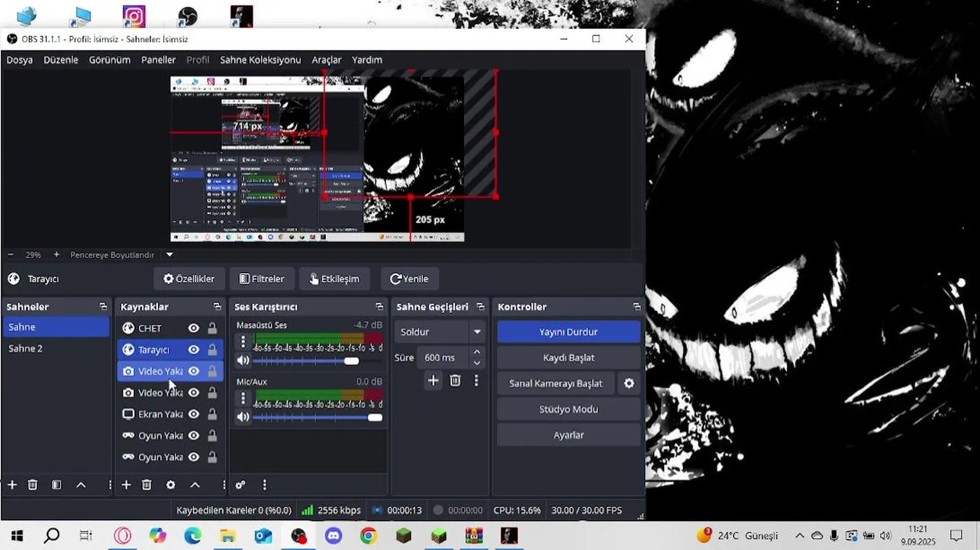Open Masaüstü Ses three-dot options
The width and height of the screenshot is (980, 550).
(243, 341)
